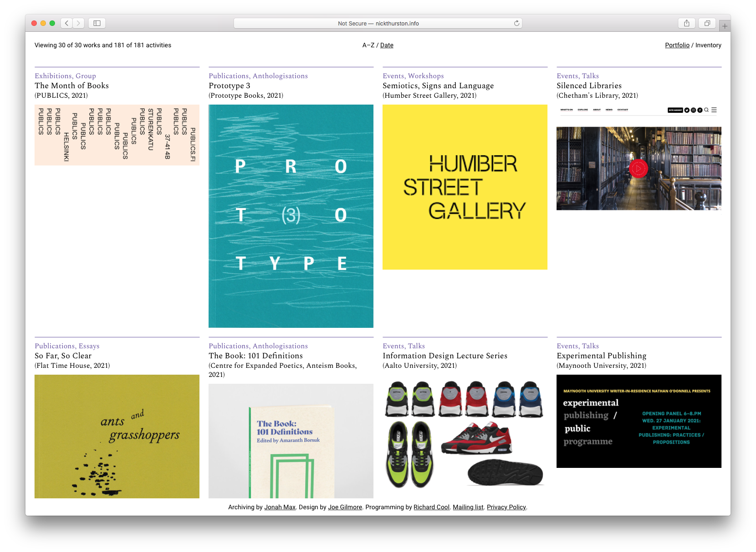Show all tabs overview icon

707,23
